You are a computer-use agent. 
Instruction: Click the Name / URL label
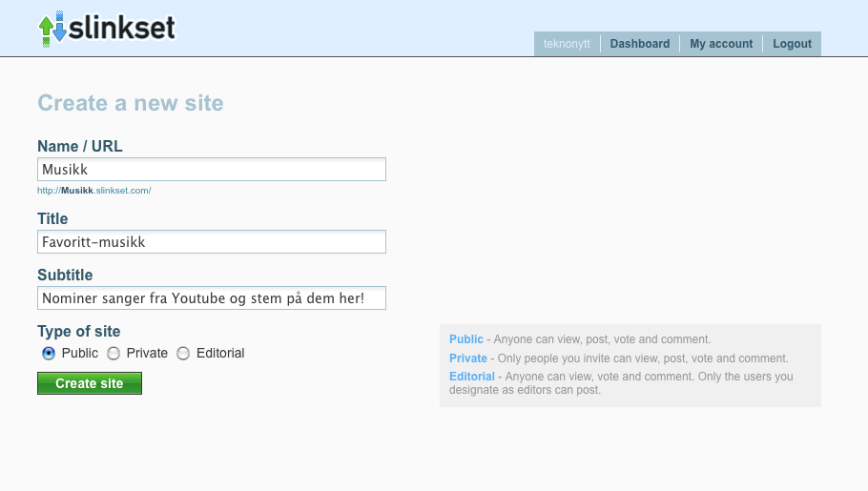(x=80, y=146)
